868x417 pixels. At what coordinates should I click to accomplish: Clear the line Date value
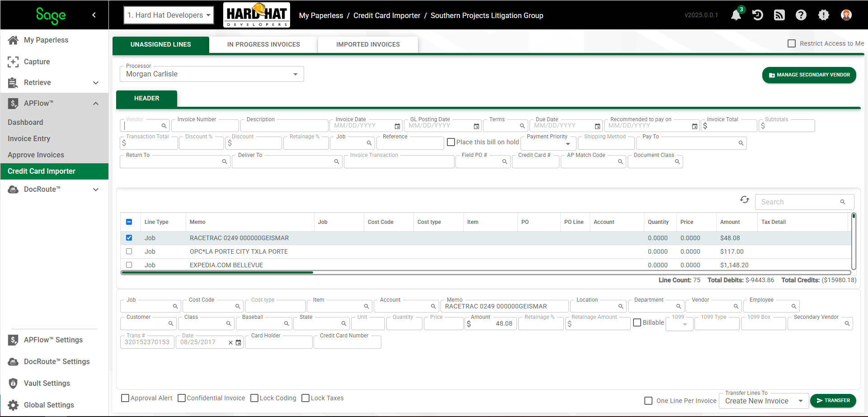point(230,342)
